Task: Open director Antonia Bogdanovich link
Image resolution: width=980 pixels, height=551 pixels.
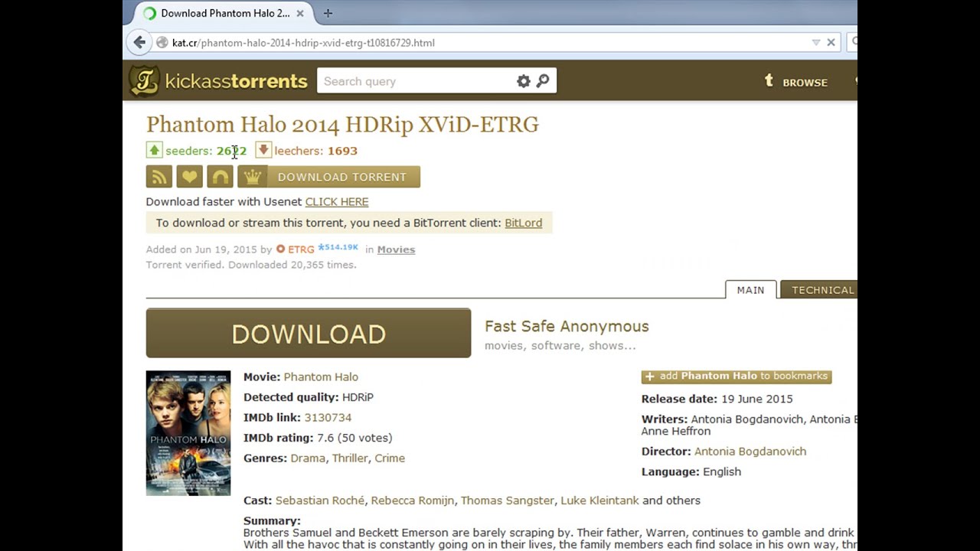Action: tap(750, 452)
